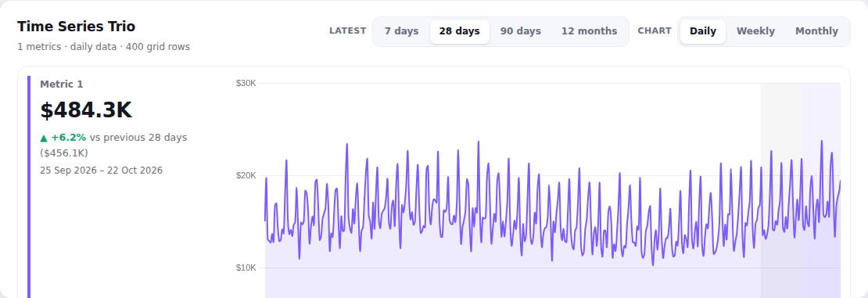Click the $484.3K metric value
Screen dimensions: 868x298
[x=86, y=110]
